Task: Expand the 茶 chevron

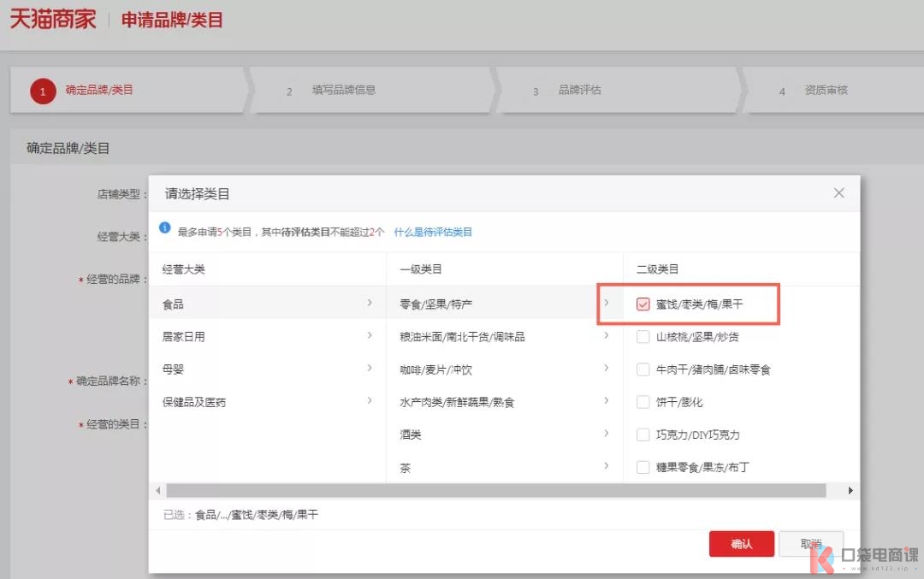Action: [x=607, y=466]
